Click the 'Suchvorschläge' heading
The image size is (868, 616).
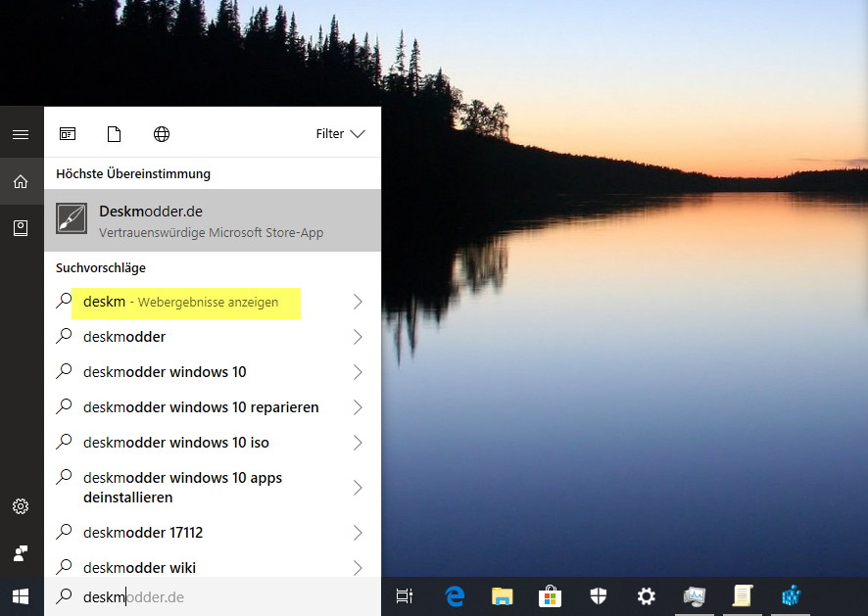coord(101,268)
